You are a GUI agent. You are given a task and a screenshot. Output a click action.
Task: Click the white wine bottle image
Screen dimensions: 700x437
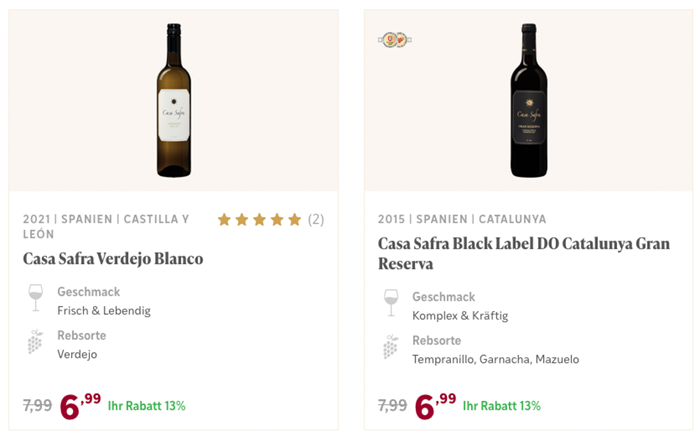(175, 100)
